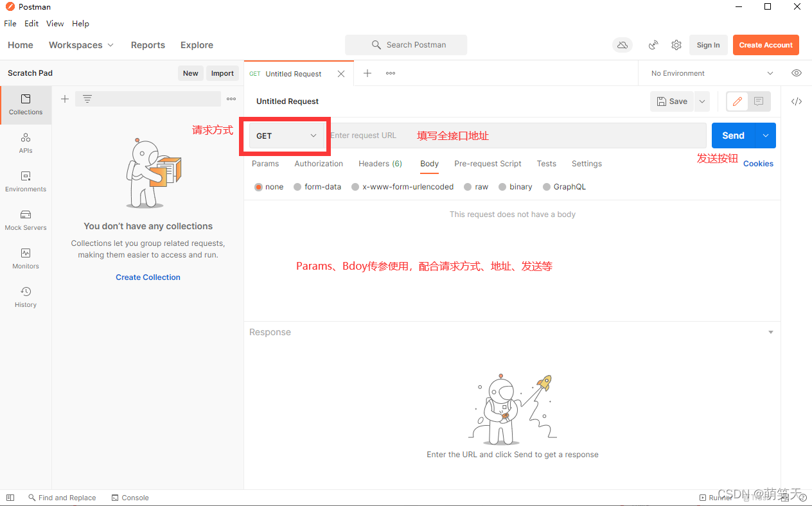Open the GET request method dropdown
Viewport: 812px width, 506px height.
(287, 135)
